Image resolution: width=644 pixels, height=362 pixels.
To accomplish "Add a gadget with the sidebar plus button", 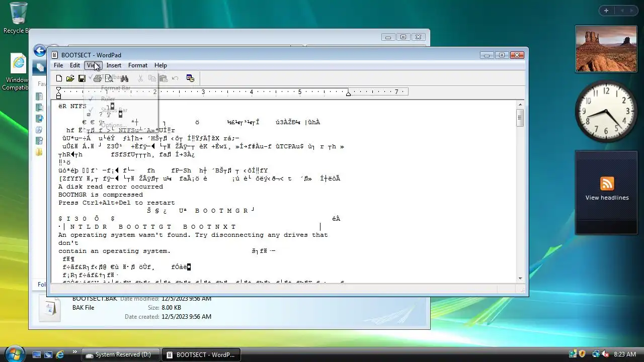I will pyautogui.click(x=606, y=11).
